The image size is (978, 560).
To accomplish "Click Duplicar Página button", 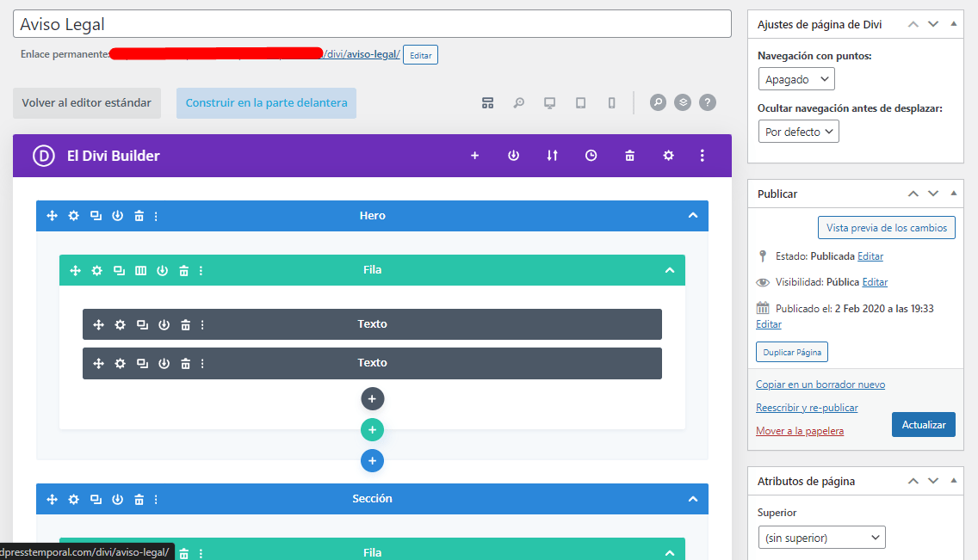I will pyautogui.click(x=792, y=352).
